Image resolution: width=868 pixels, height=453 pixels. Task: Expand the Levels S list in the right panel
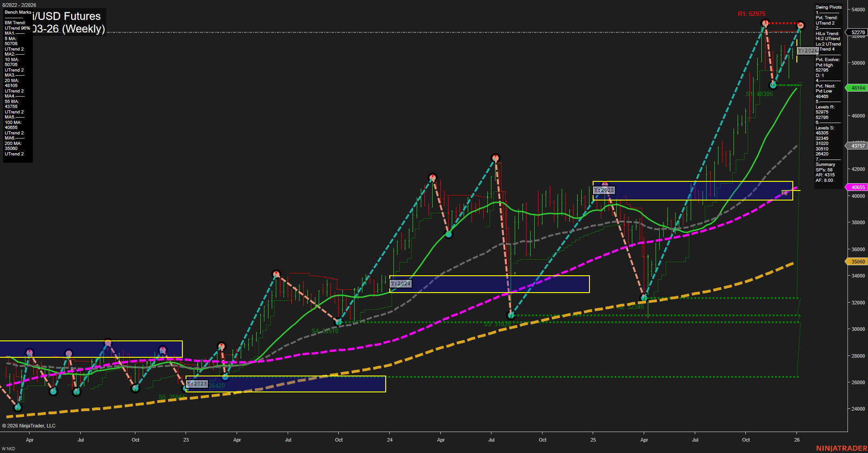click(824, 128)
